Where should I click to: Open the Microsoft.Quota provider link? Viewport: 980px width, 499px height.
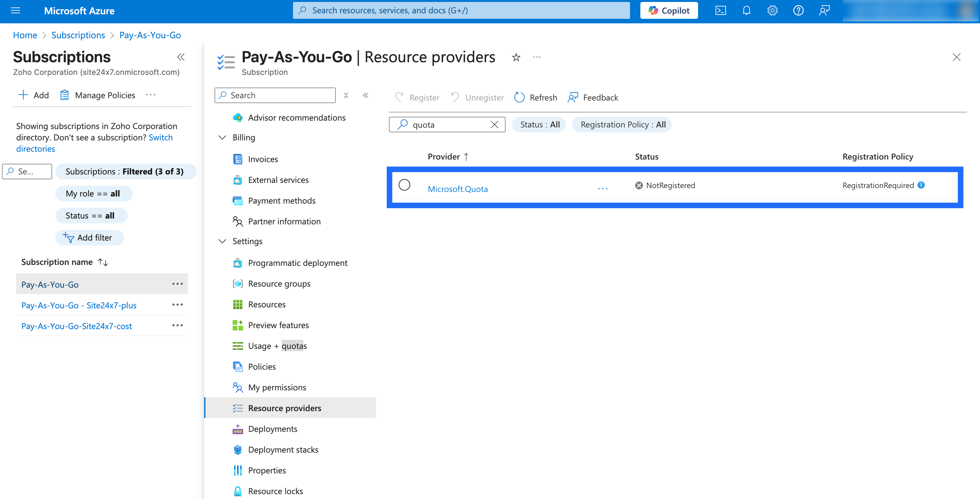(458, 188)
